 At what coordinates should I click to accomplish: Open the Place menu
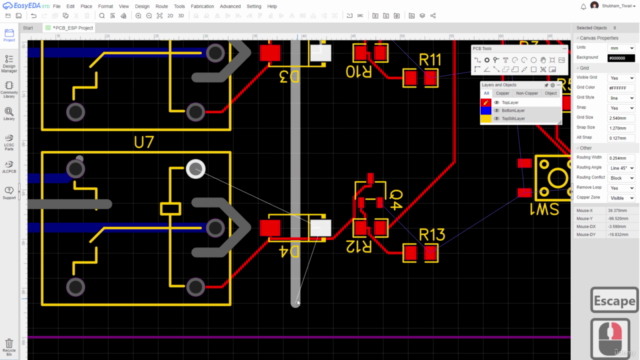86,7
